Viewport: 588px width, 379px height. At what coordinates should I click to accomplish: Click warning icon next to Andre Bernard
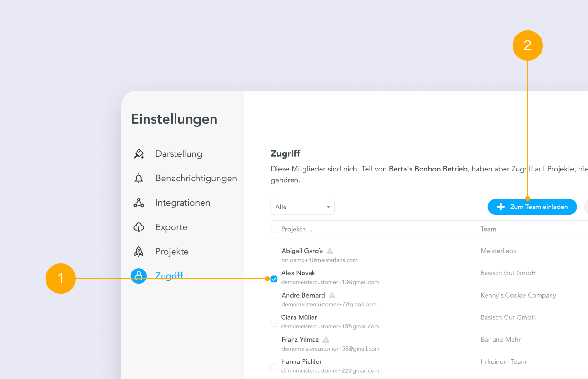(x=332, y=295)
